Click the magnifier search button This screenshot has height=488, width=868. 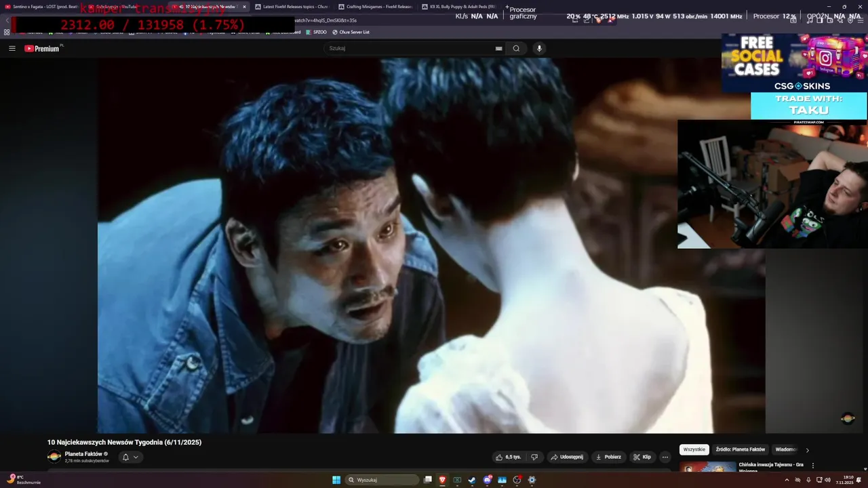coord(516,48)
